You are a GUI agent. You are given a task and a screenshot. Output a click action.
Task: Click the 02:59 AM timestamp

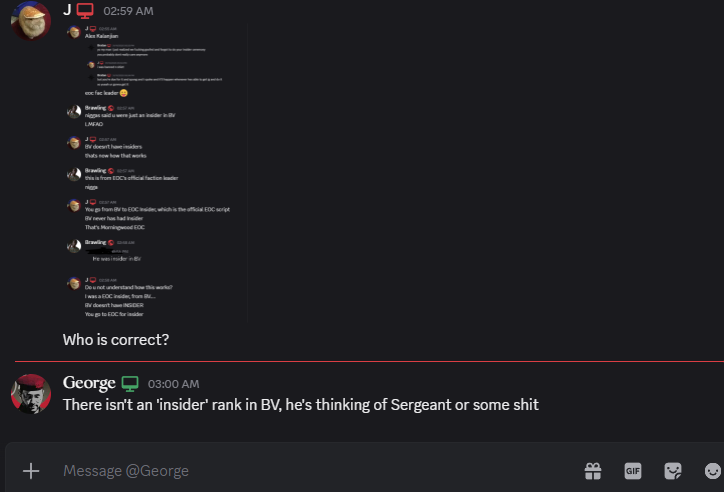[x=128, y=11]
